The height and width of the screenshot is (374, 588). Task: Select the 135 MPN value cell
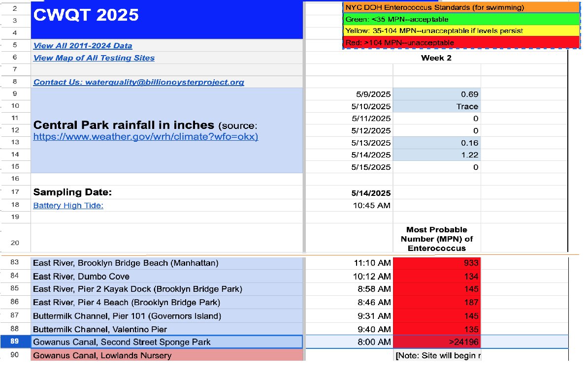437,329
